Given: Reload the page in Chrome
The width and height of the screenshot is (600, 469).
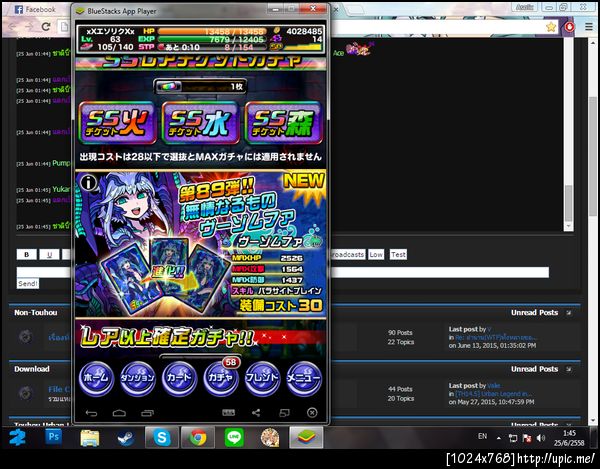Looking at the screenshot, I should pos(46,26).
